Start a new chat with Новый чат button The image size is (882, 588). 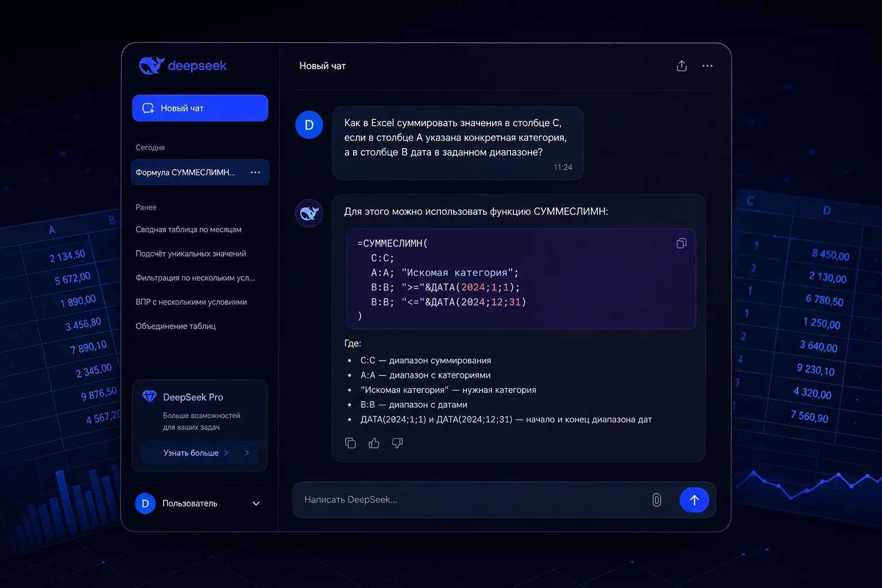pos(200,108)
